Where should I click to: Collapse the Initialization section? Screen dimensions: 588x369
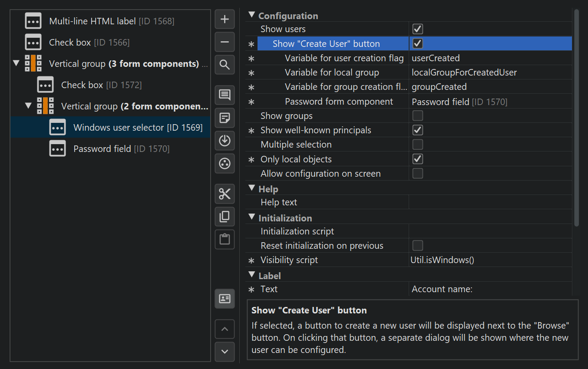pyautogui.click(x=251, y=217)
